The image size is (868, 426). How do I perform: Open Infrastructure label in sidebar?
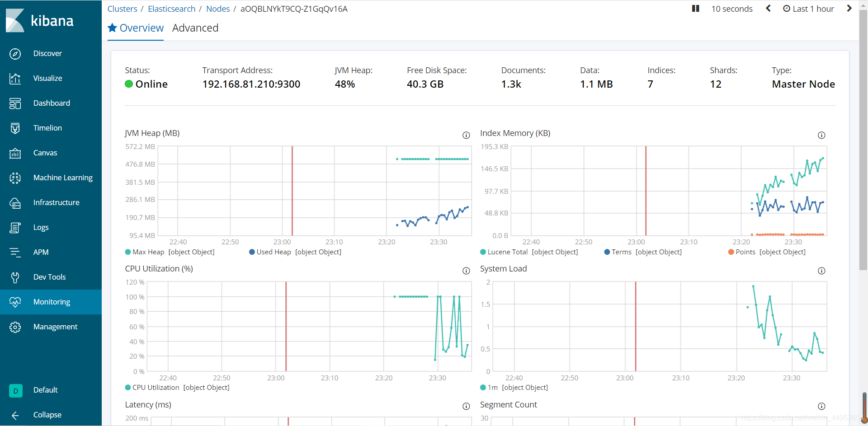[x=56, y=203]
